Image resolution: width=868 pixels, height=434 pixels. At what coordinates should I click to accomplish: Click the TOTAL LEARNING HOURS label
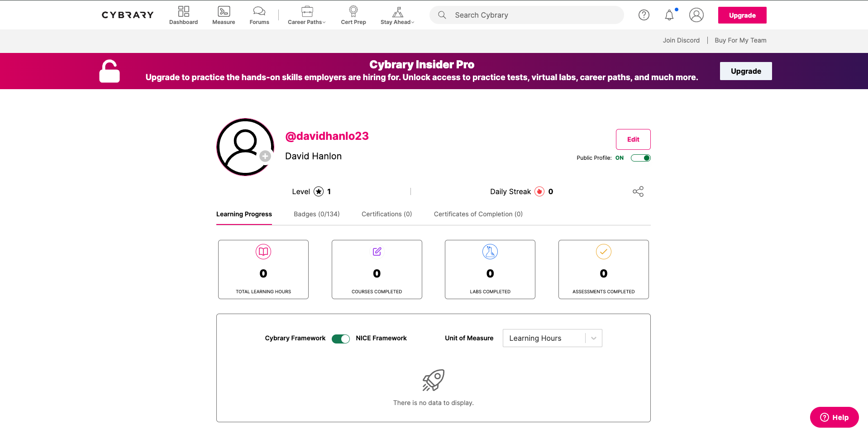pyautogui.click(x=263, y=291)
